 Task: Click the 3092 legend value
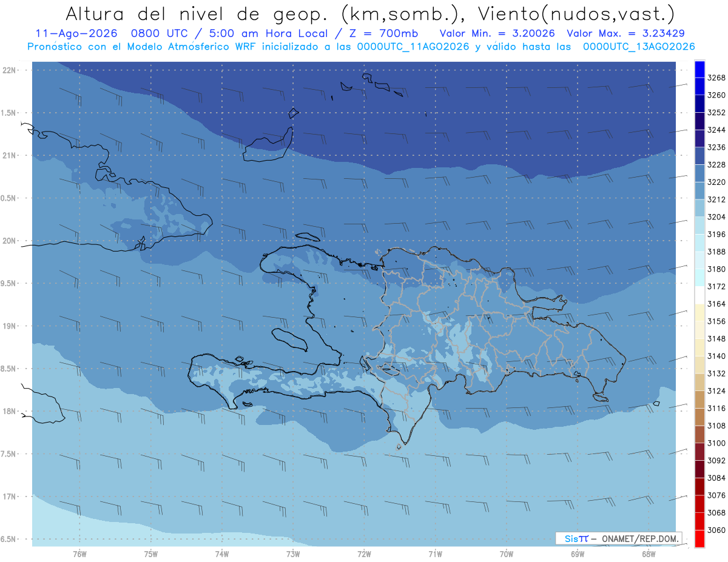pyautogui.click(x=716, y=461)
